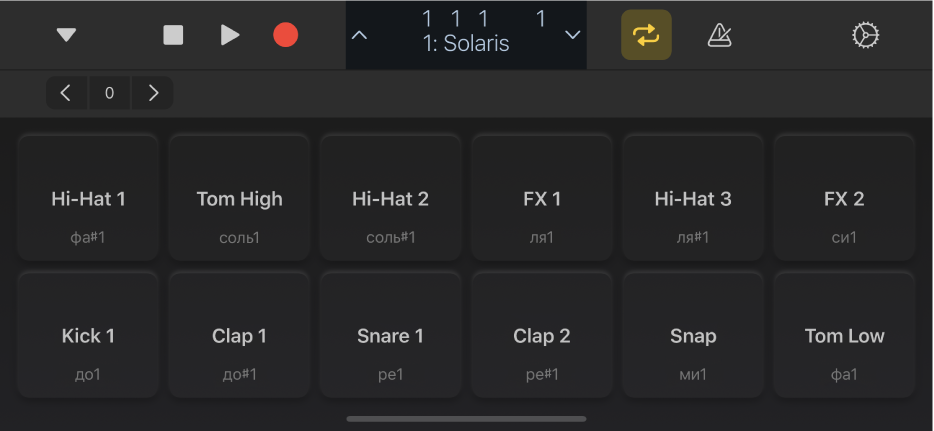This screenshot has height=431, width=934.
Task: Click the red Record button
Action: [x=286, y=35]
